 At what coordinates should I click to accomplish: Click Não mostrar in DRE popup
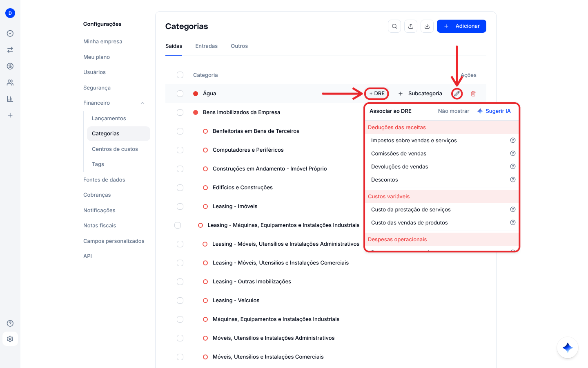point(454,111)
